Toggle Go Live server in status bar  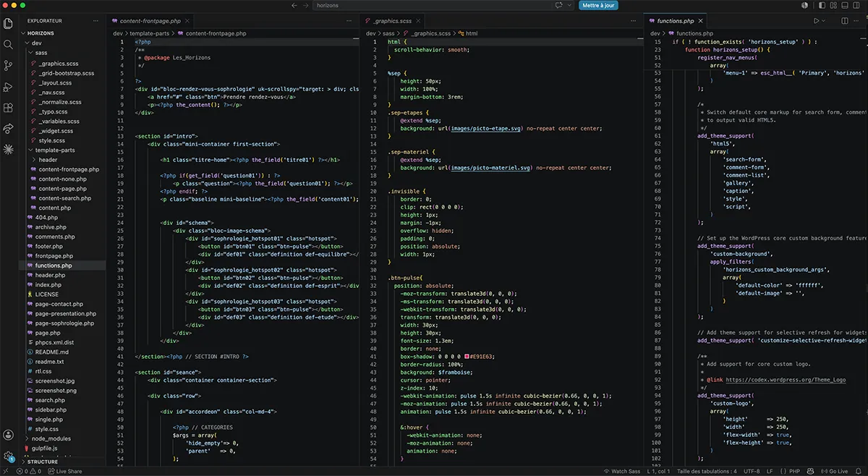pos(835,471)
